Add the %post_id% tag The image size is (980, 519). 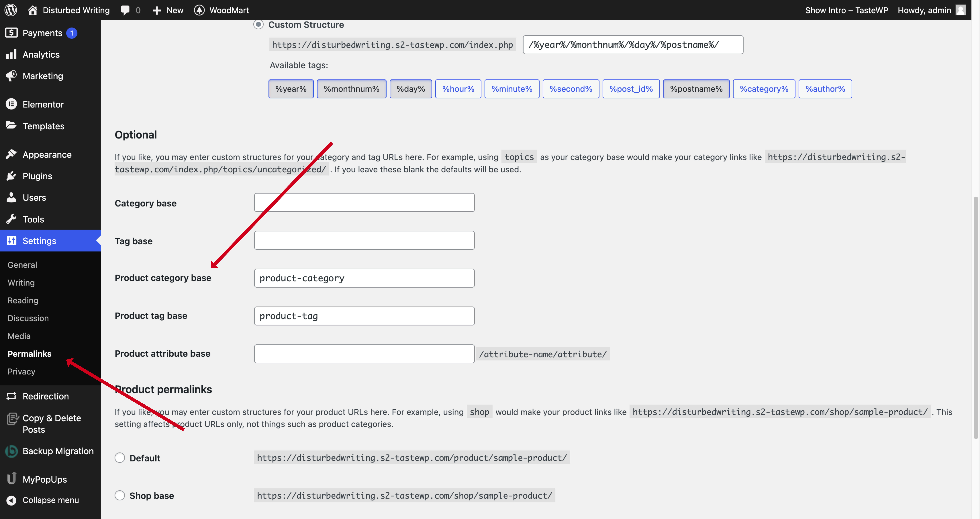pos(631,89)
